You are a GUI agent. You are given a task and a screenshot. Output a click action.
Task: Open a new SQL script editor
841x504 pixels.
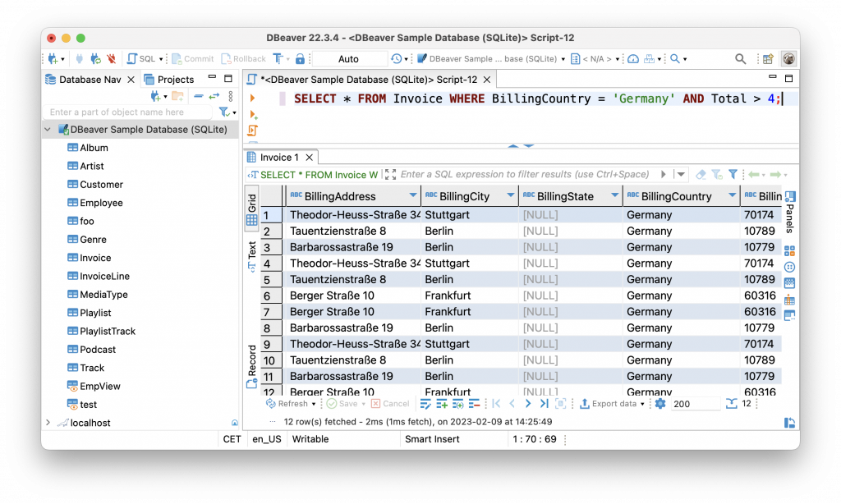tap(141, 58)
